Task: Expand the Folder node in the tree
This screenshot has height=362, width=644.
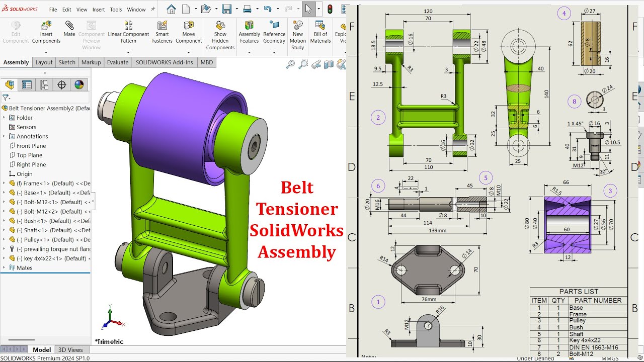Action: [4, 118]
